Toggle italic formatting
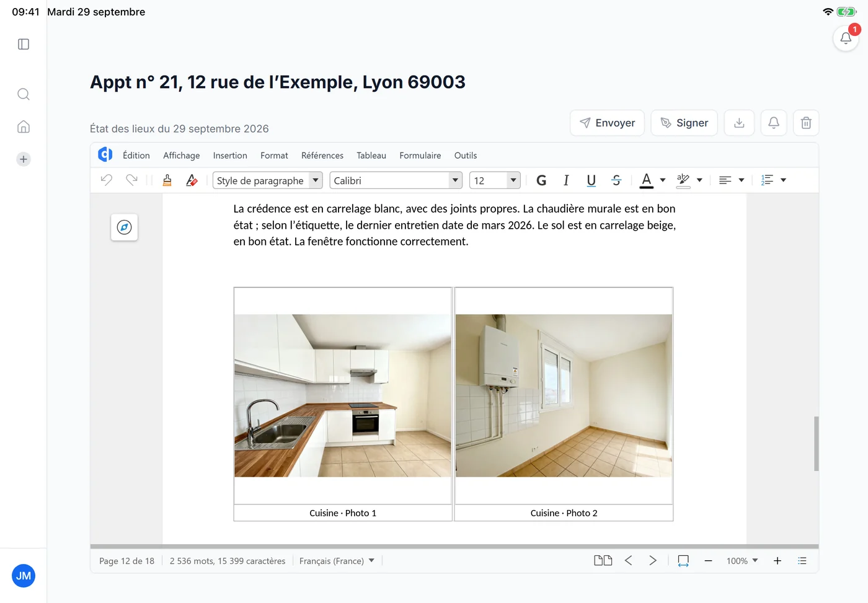The image size is (868, 603). tap(566, 180)
